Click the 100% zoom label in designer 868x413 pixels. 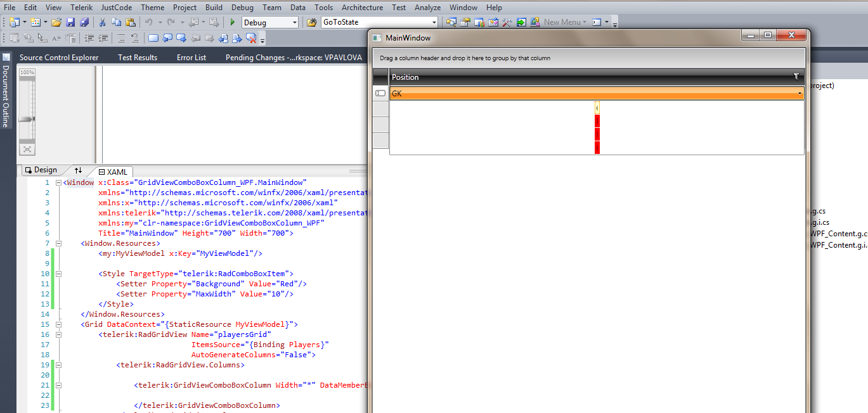tap(27, 72)
